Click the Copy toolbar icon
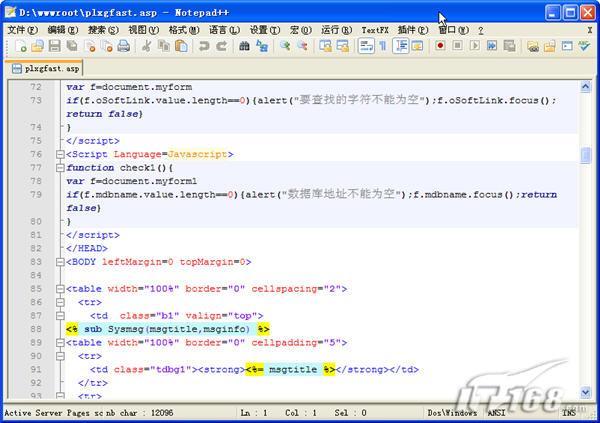 click(x=164, y=46)
